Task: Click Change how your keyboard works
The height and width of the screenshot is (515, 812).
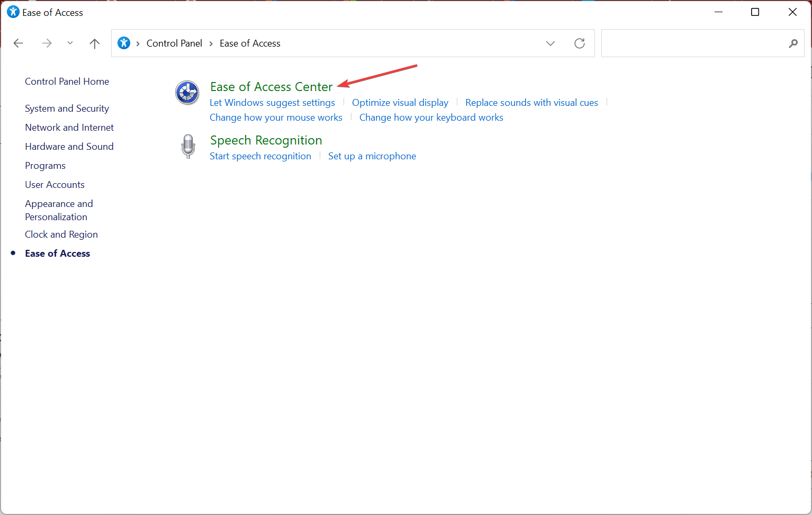Action: tap(431, 118)
